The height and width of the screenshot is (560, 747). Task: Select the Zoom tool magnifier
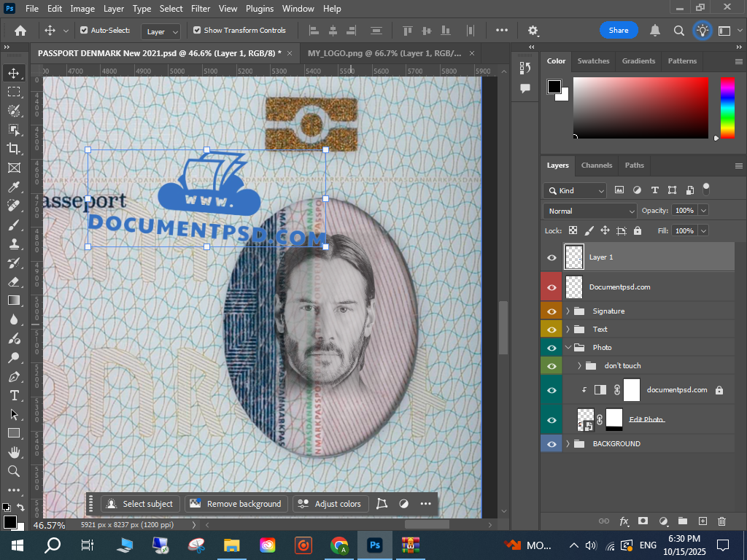14,471
